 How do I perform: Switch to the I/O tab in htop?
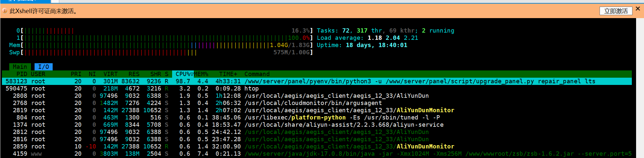point(44,67)
